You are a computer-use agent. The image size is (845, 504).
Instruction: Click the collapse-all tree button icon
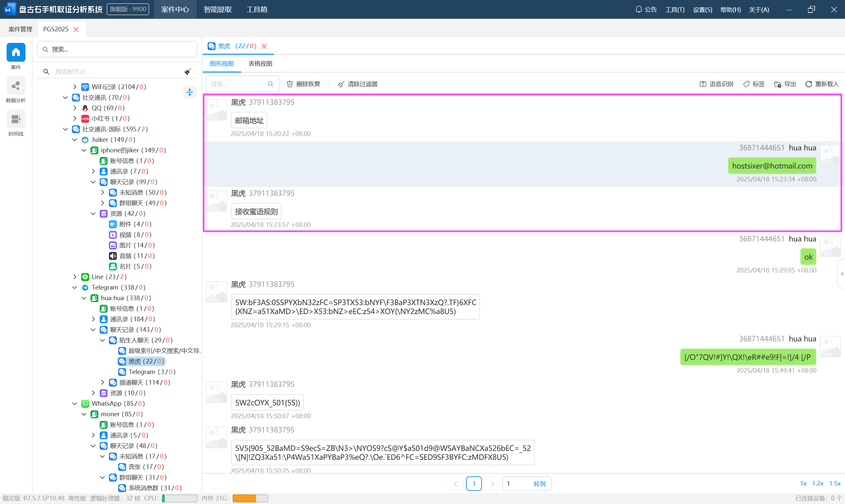point(189,92)
